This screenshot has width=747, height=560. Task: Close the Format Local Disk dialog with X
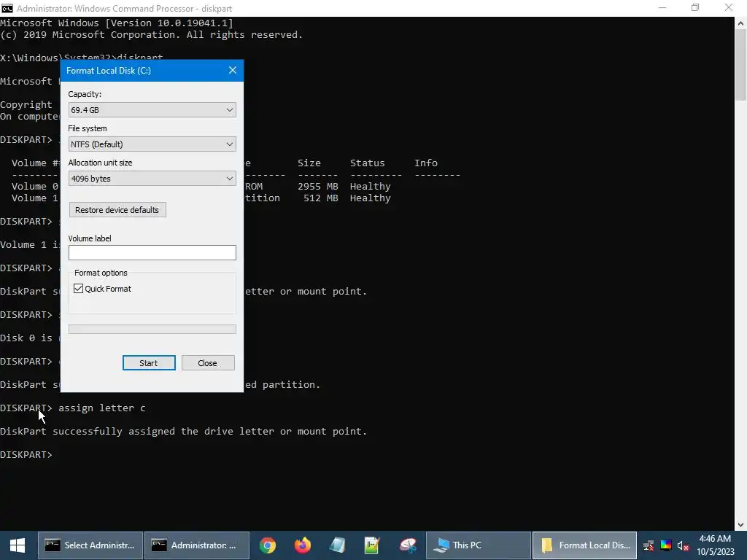pyautogui.click(x=233, y=71)
